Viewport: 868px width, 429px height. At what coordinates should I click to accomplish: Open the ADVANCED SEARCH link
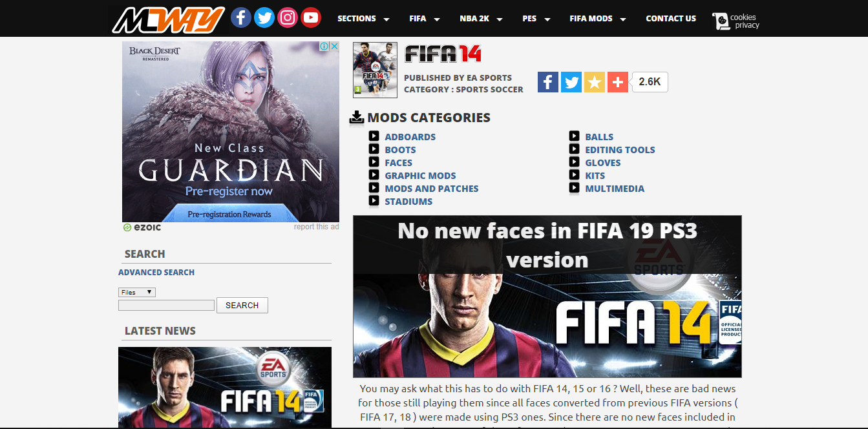click(x=156, y=273)
